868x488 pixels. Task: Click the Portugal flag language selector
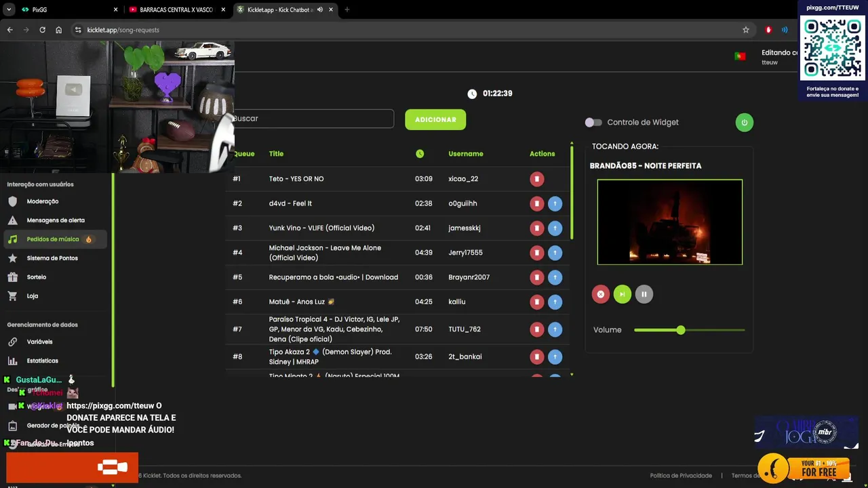pyautogui.click(x=740, y=56)
